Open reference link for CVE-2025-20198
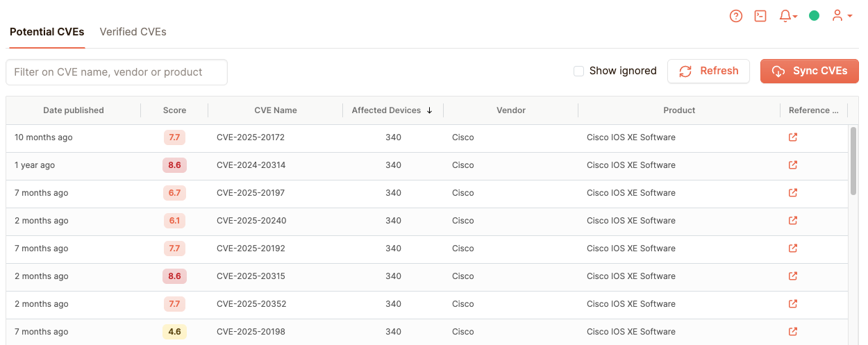The image size is (868, 345). coord(793,332)
